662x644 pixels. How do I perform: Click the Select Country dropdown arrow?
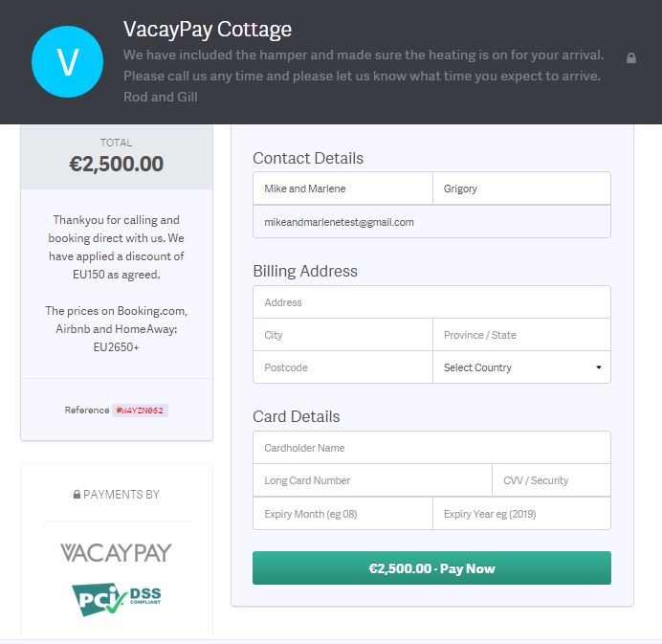tap(599, 367)
